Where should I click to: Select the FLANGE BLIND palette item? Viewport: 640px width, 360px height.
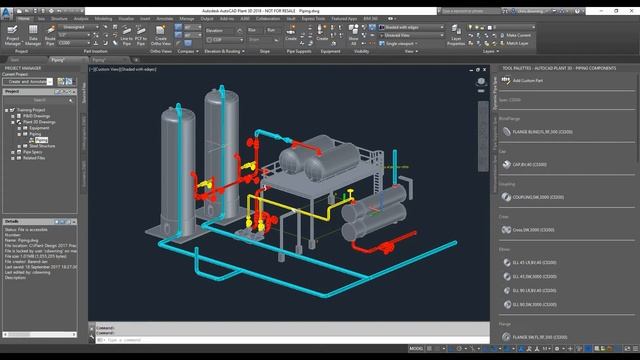pos(538,132)
